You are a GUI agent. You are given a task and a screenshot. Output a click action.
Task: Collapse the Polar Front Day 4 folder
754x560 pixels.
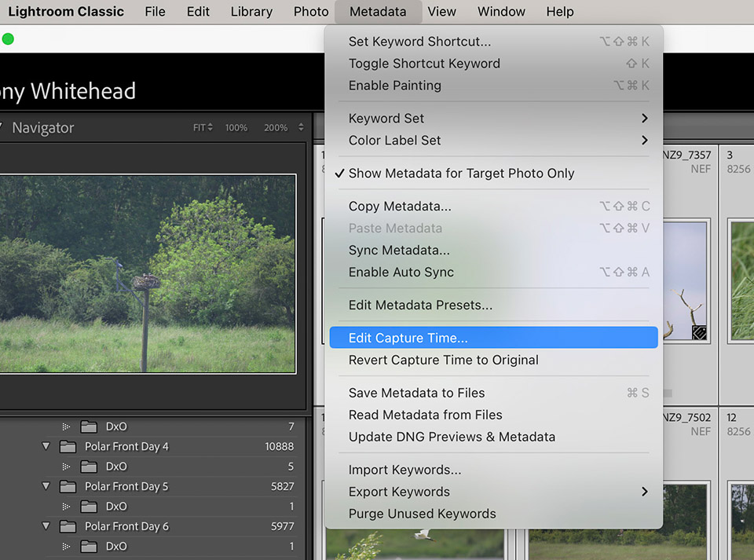tap(46, 447)
